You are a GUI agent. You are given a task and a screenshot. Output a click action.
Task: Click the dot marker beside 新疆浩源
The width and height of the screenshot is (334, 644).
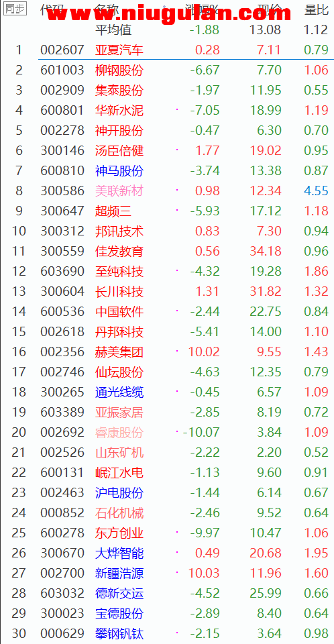coord(177,572)
